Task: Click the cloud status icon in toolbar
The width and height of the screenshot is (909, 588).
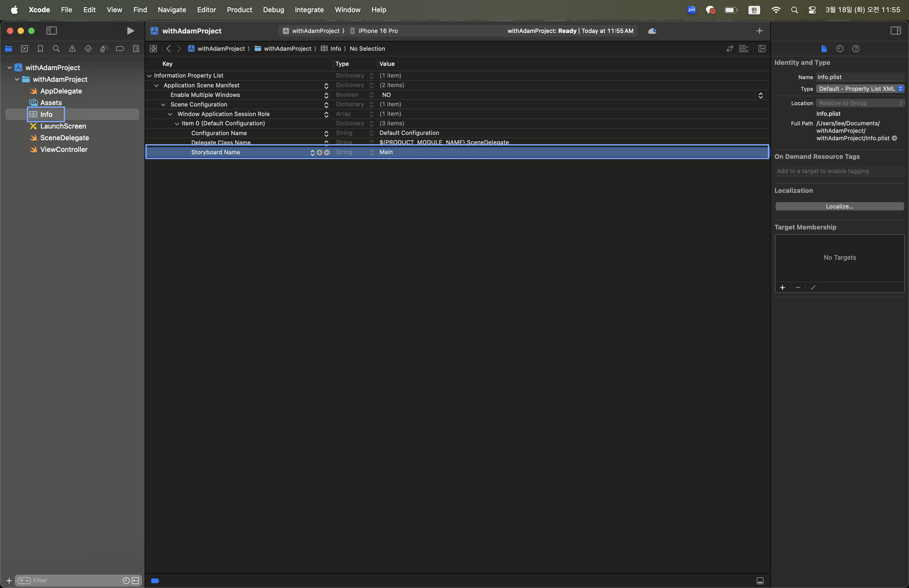Action: click(652, 31)
